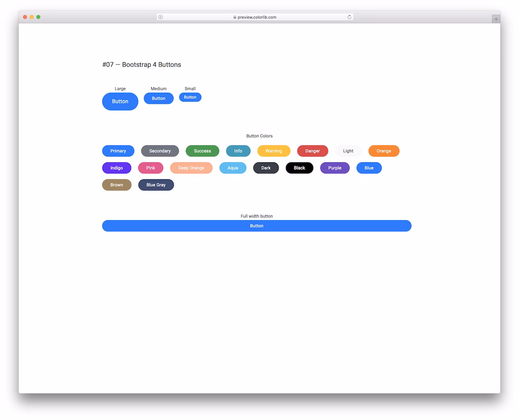The width and height of the screenshot is (519, 420).
Task: Click the 'Medium' size label
Action: pyautogui.click(x=159, y=89)
